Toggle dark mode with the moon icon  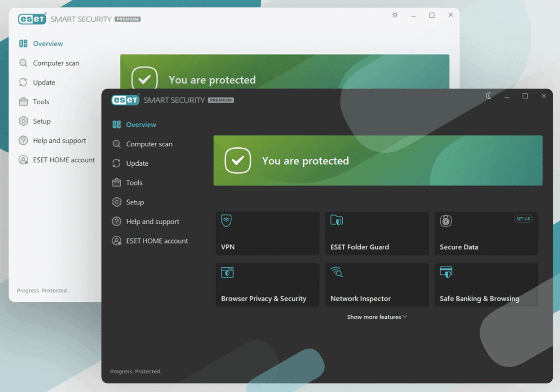pyautogui.click(x=488, y=96)
